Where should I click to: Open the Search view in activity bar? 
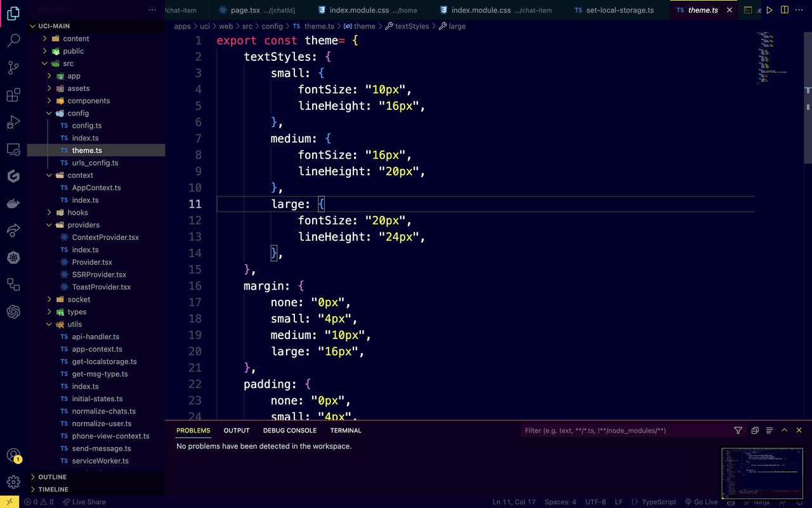13,41
